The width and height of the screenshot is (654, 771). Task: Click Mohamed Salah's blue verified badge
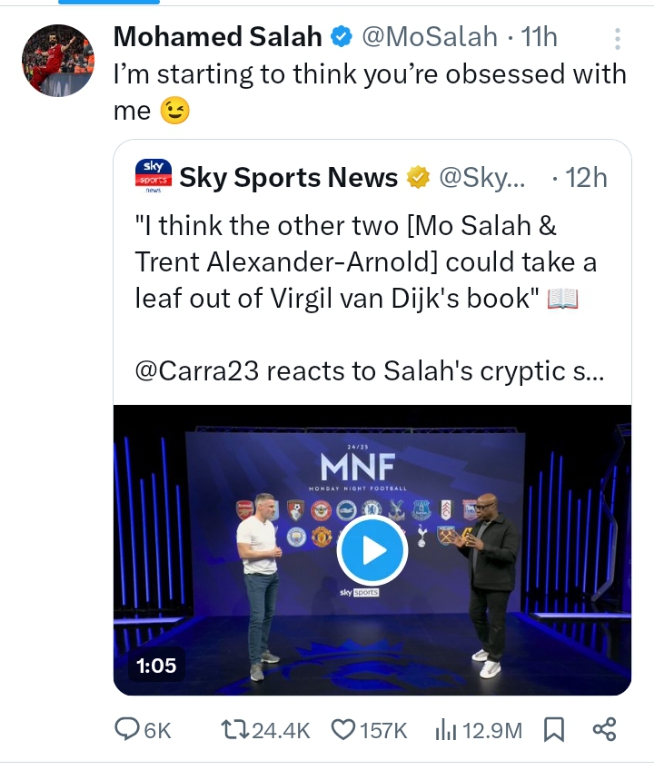(x=341, y=37)
